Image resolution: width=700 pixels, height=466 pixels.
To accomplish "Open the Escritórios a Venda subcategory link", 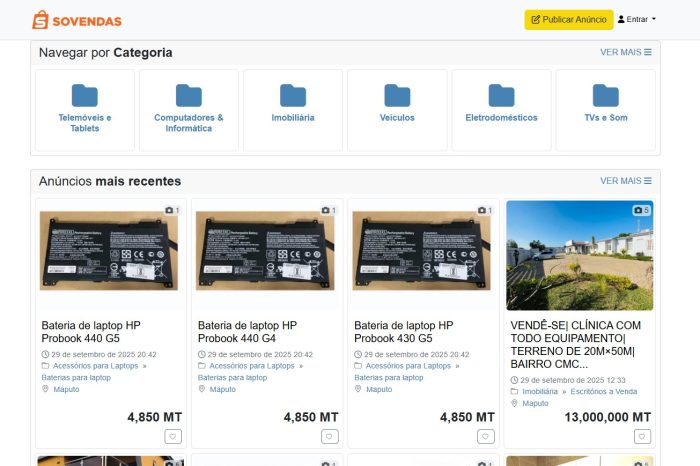I will click(604, 391).
